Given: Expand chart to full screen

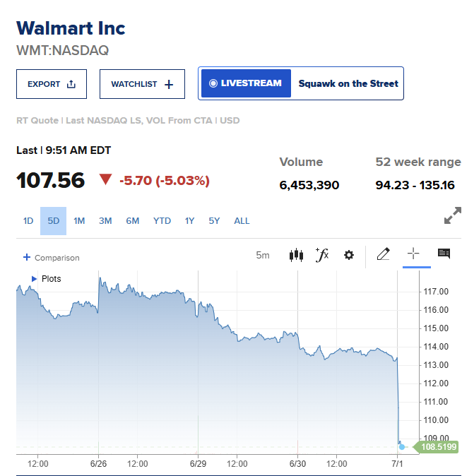Looking at the screenshot, I should pyautogui.click(x=453, y=215).
